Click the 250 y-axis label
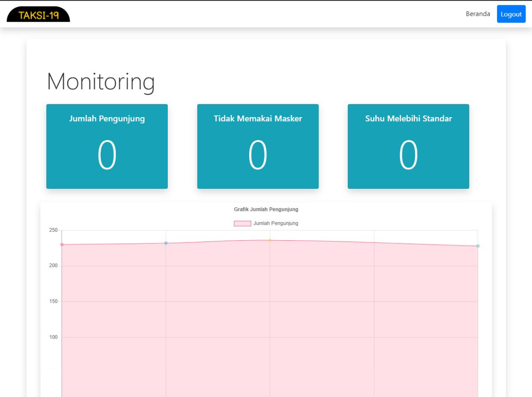Image resolution: width=532 pixels, height=397 pixels. [x=53, y=230]
